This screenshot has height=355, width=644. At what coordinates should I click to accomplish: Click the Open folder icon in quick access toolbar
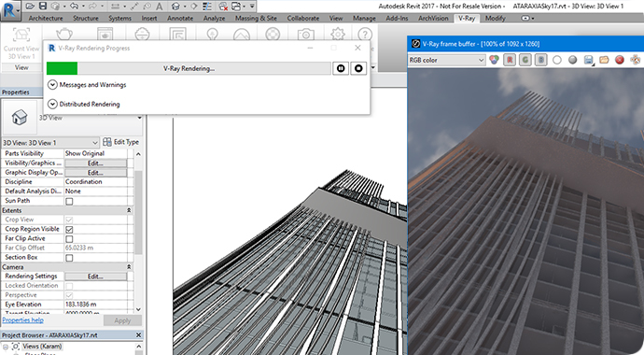click(x=30, y=7)
